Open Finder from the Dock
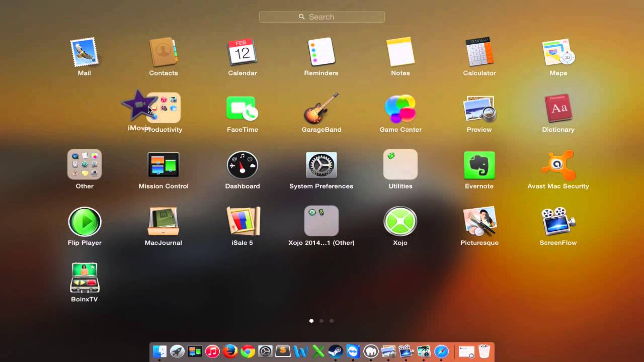The width and height of the screenshot is (644, 362). (x=159, y=351)
